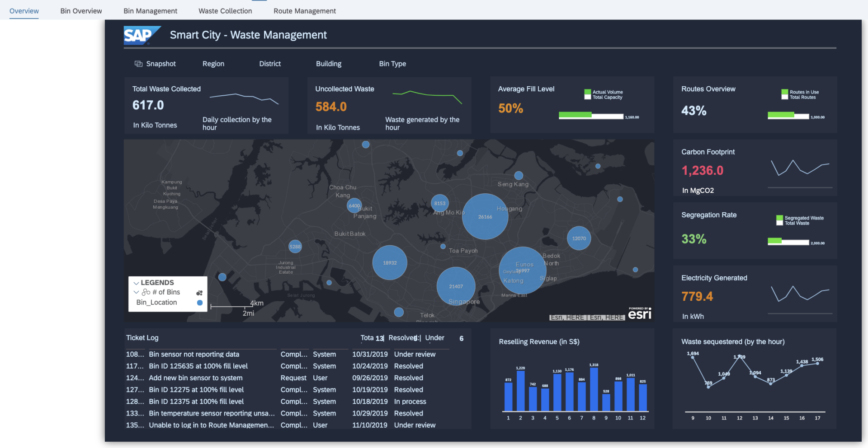Click the Esri logo on the map
The height and width of the screenshot is (448, 868).
click(639, 313)
